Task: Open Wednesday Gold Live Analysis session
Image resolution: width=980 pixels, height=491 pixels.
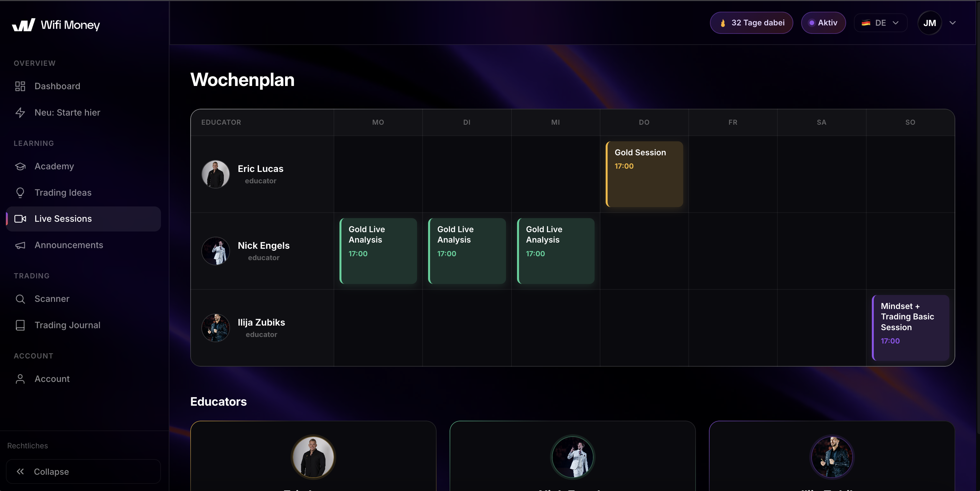Action: 555,251
